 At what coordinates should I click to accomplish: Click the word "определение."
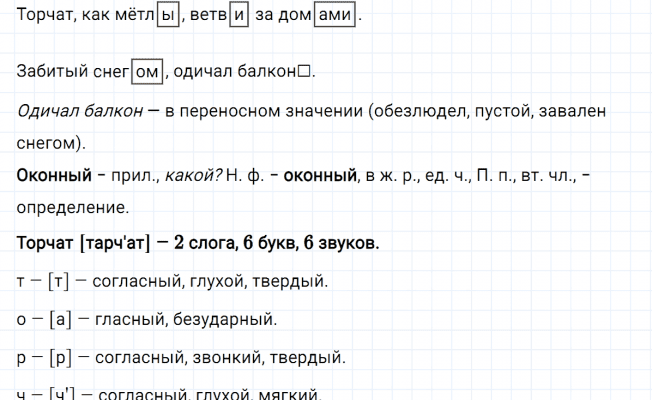coord(73,209)
